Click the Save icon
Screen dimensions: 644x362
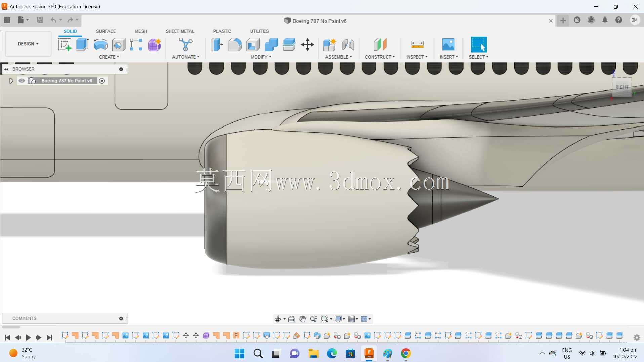click(40, 20)
